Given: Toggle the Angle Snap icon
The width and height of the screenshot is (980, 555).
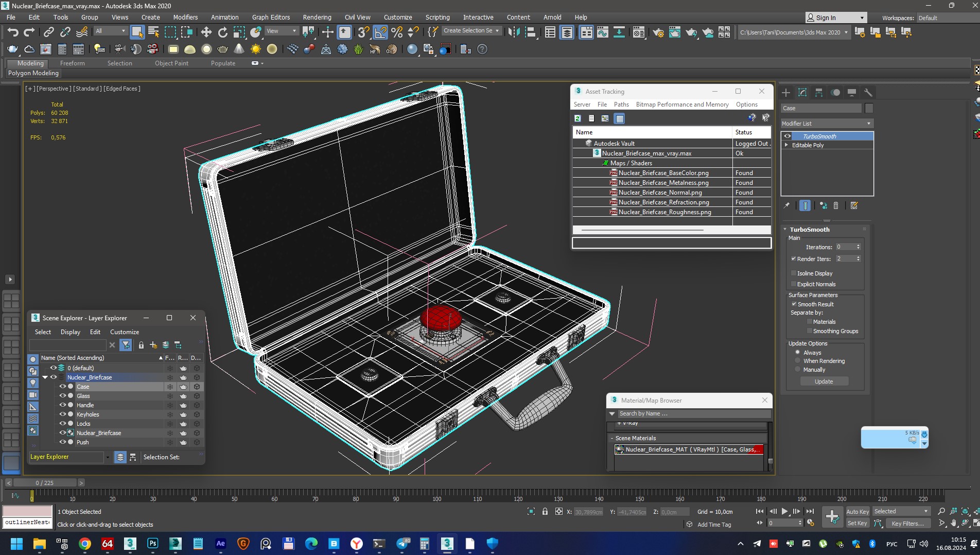Looking at the screenshot, I should pos(380,32).
